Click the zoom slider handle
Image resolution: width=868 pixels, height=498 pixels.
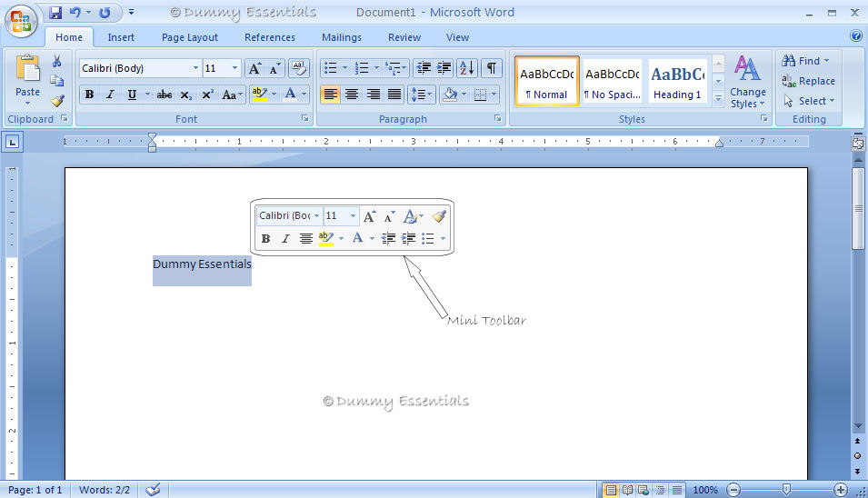(786, 489)
